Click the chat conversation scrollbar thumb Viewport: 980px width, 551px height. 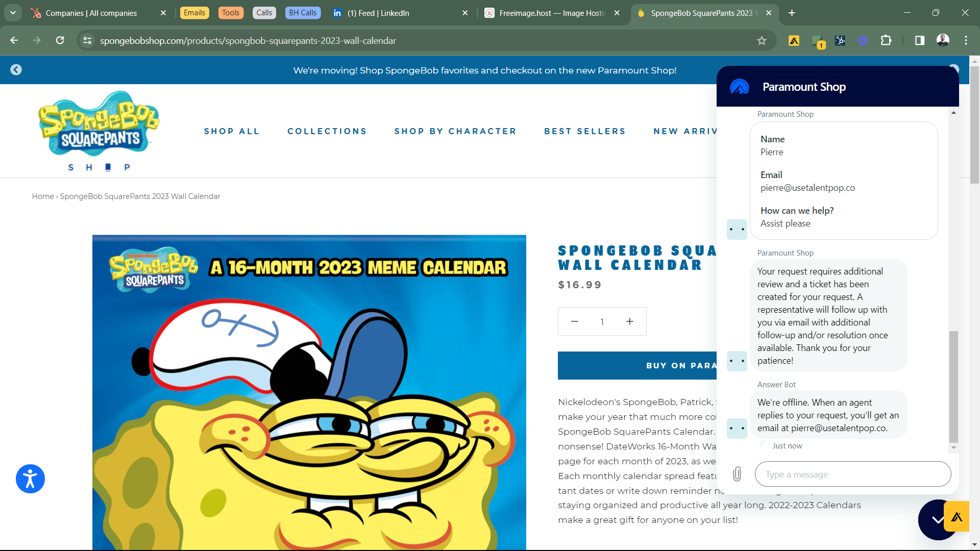(x=953, y=387)
